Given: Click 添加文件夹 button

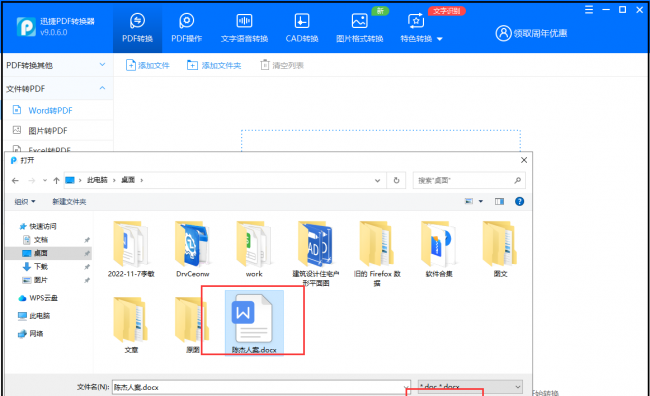Looking at the screenshot, I should (214, 65).
